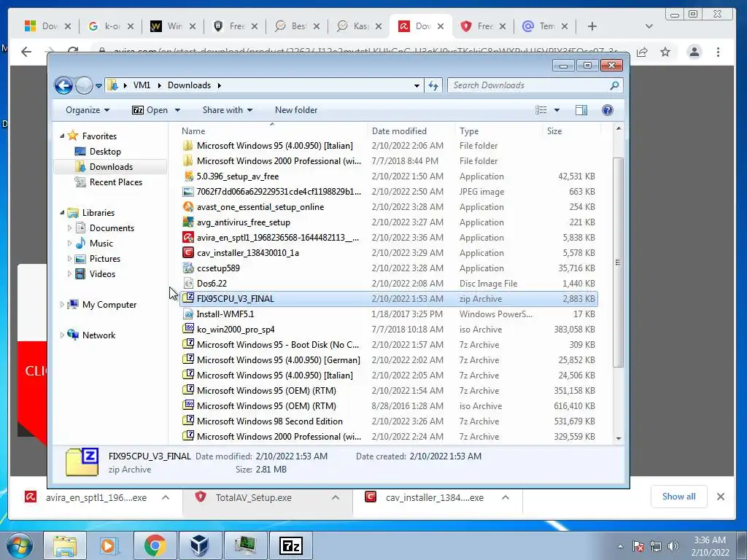747x560 pixels.
Task: Switch to the k-or Google tab
Action: pyautogui.click(x=112, y=26)
